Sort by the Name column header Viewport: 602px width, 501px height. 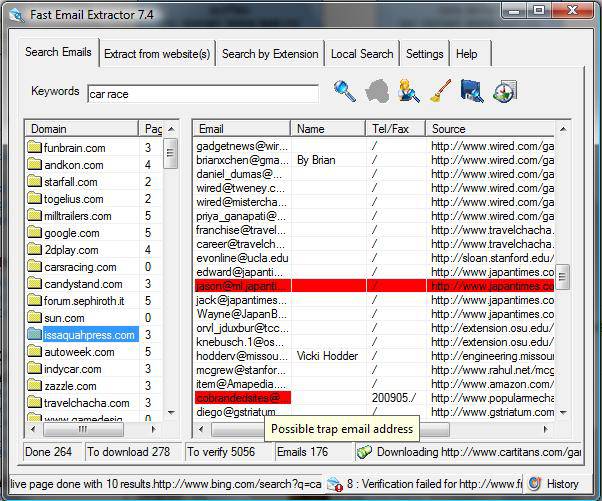coord(328,129)
